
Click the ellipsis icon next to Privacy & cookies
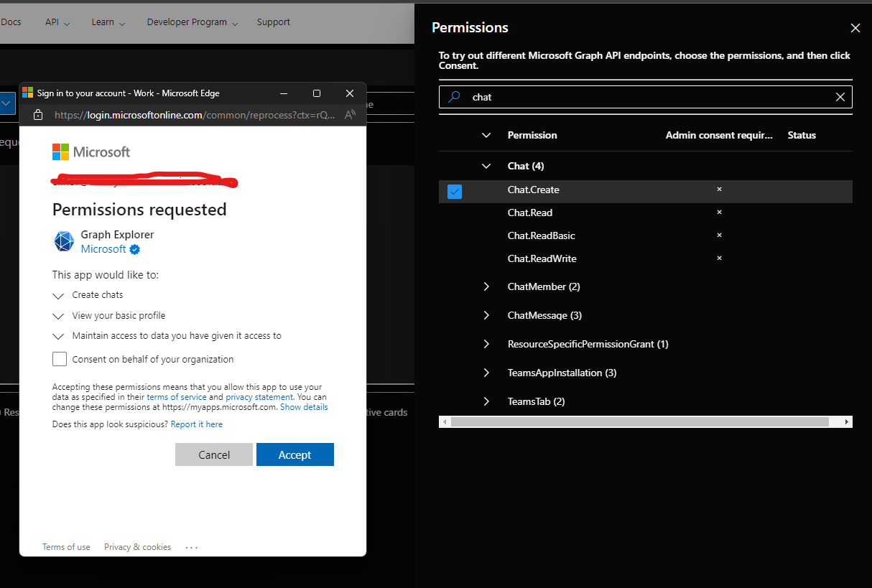(x=191, y=547)
